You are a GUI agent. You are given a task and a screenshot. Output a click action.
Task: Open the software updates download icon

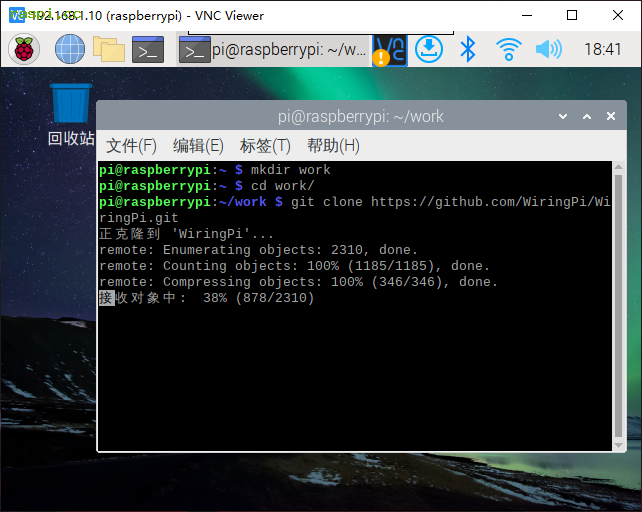429,49
